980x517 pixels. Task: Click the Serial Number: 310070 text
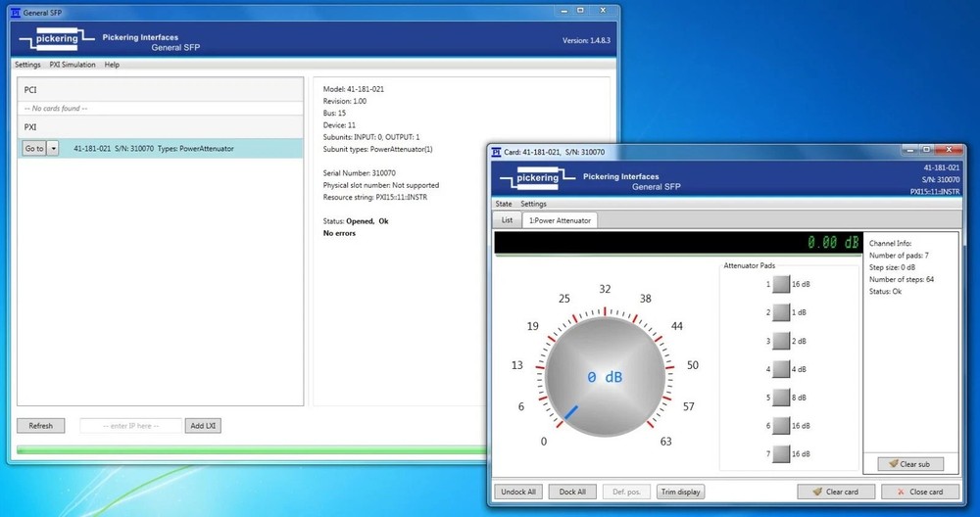360,173
